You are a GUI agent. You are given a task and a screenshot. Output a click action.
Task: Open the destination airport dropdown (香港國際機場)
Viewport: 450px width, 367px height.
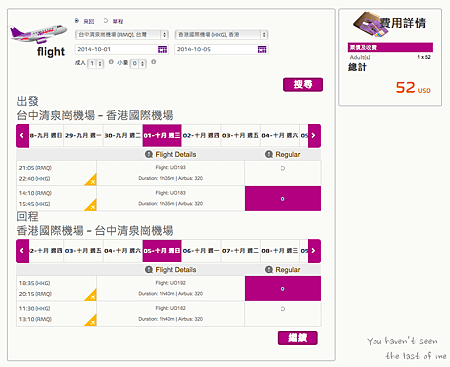tap(221, 35)
